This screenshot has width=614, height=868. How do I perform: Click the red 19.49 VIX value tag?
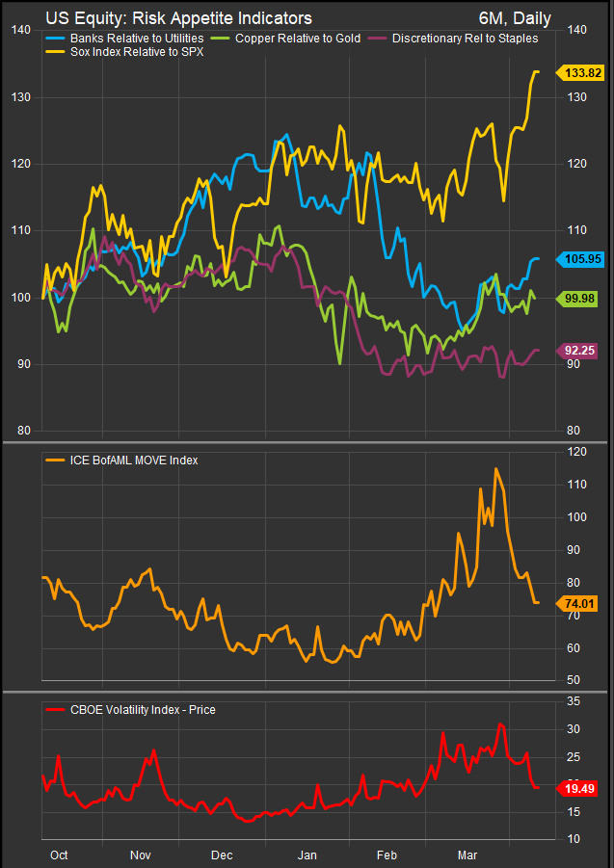(x=582, y=788)
